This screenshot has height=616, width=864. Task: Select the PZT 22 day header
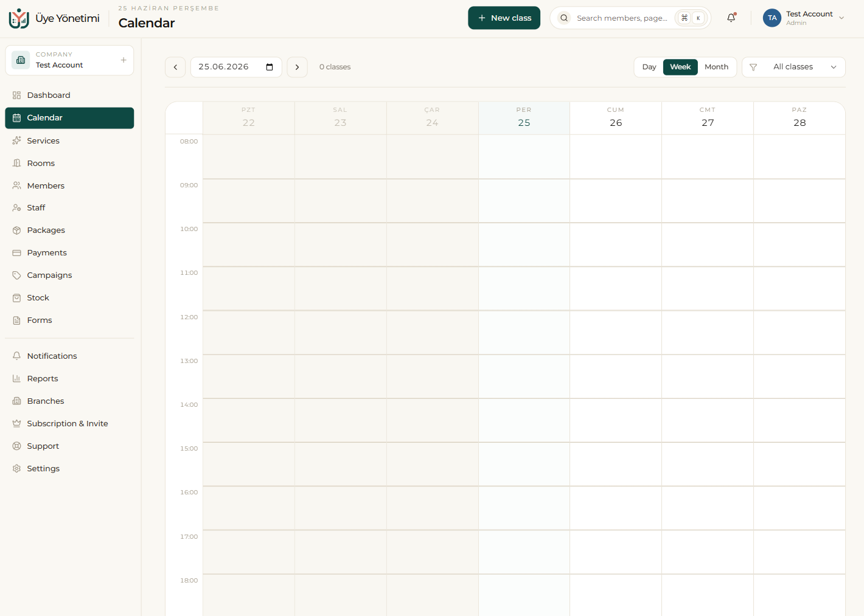coord(249,117)
